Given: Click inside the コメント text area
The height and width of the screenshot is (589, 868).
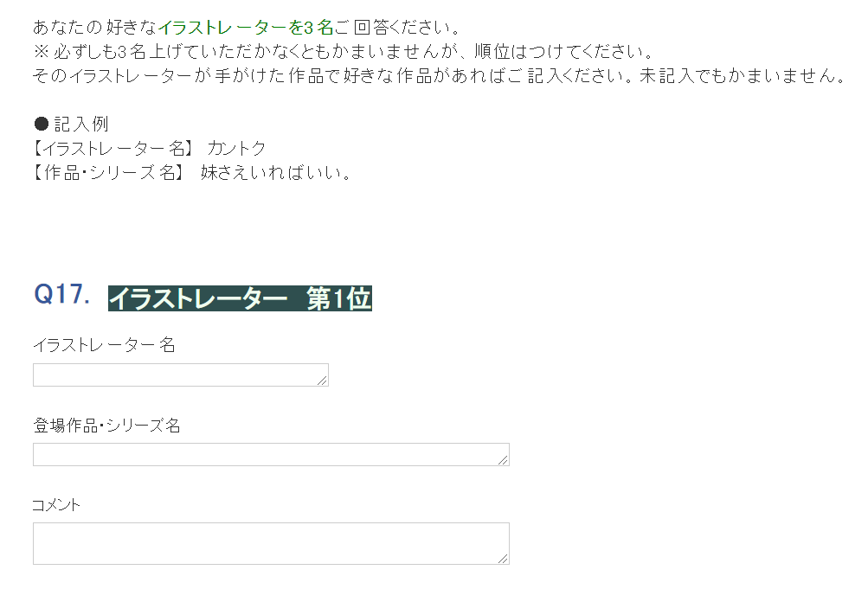Looking at the screenshot, I should (x=271, y=544).
